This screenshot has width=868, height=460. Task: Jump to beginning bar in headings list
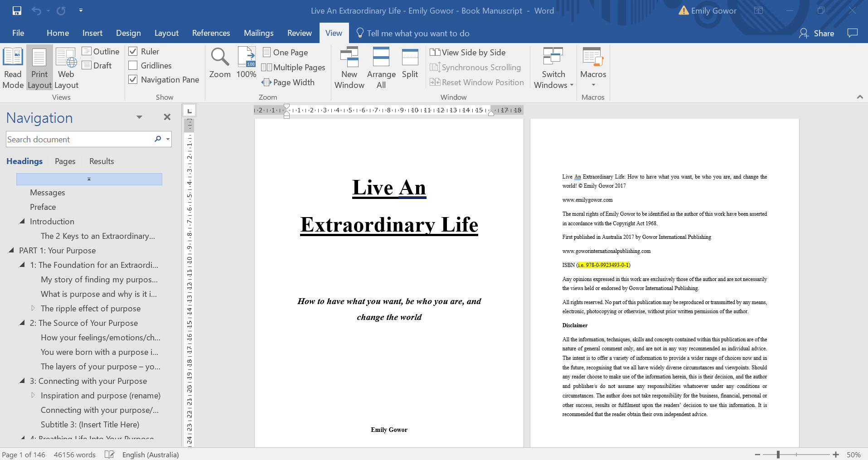[x=89, y=179]
